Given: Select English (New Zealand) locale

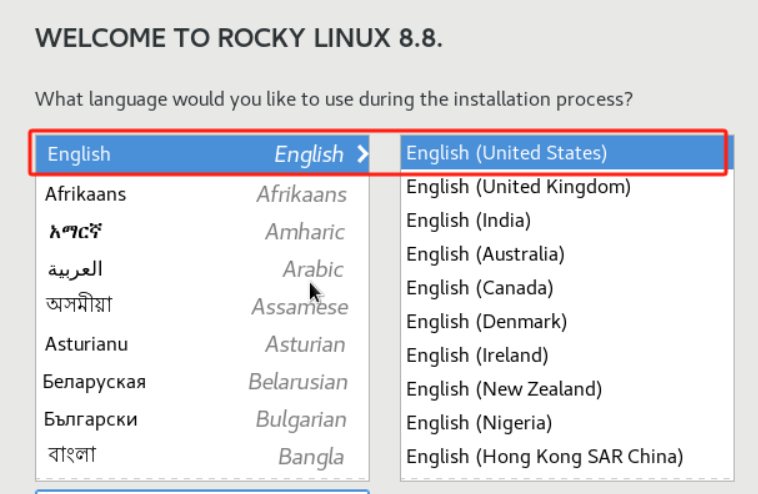Looking at the screenshot, I should click(x=567, y=389).
